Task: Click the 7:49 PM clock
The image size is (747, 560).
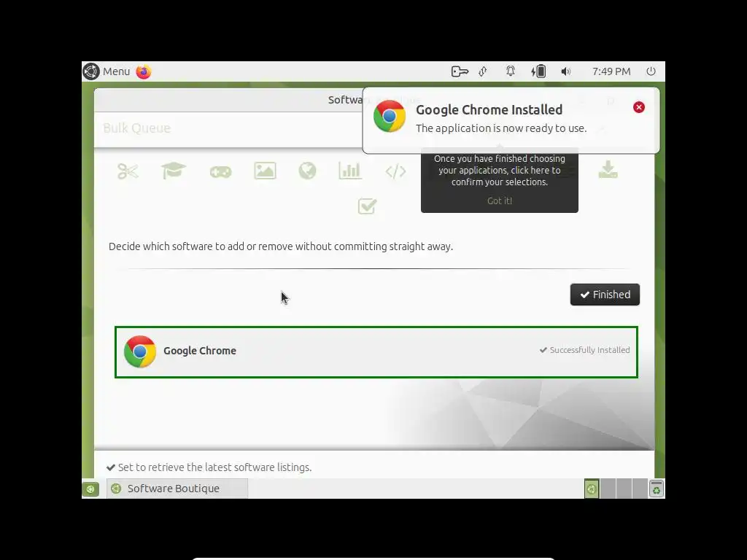Action: click(611, 71)
